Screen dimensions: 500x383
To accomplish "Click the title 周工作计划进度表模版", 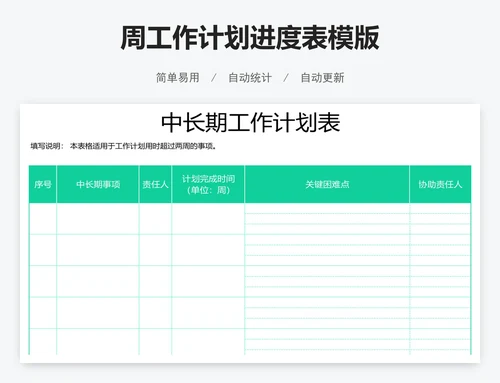I will [x=250, y=38].
